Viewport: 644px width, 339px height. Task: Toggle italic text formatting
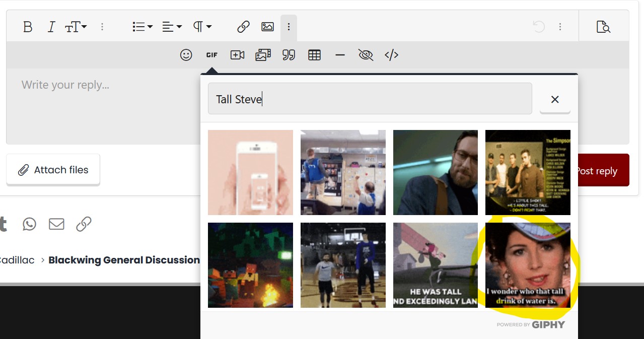click(51, 27)
